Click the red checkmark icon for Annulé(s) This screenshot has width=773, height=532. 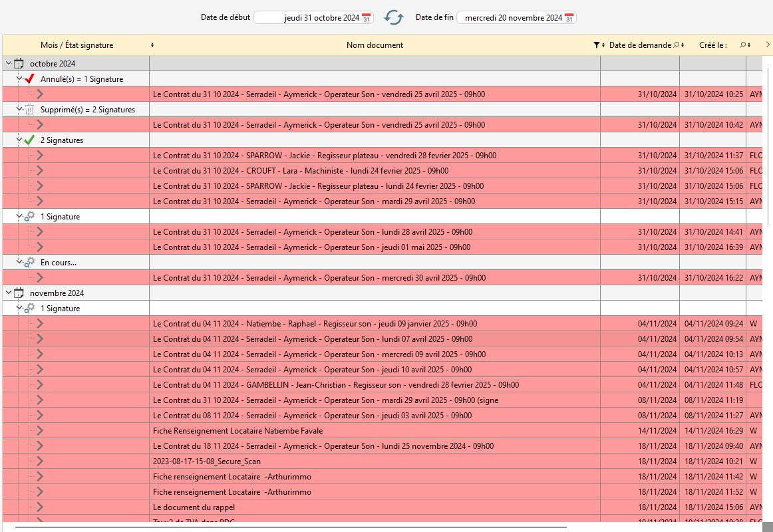[29, 79]
